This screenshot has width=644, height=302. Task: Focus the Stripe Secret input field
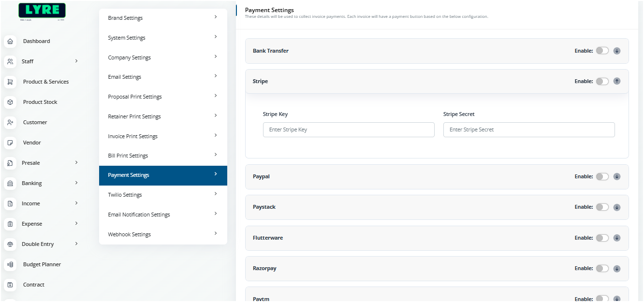[529, 129]
